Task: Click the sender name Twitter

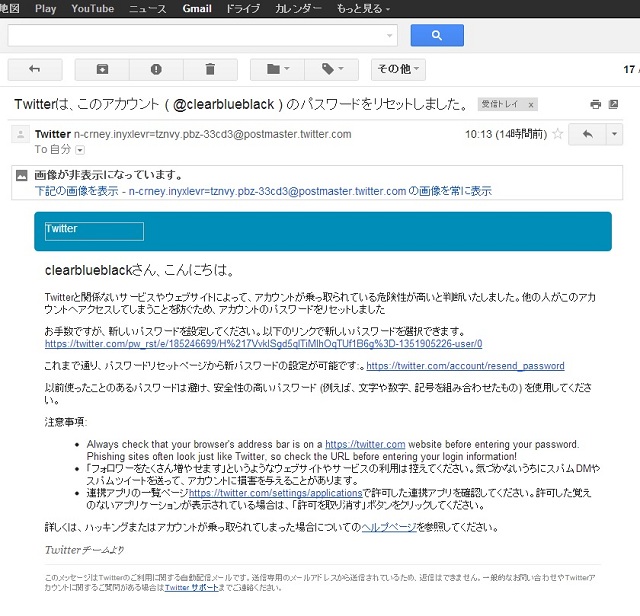Action: 53,134
